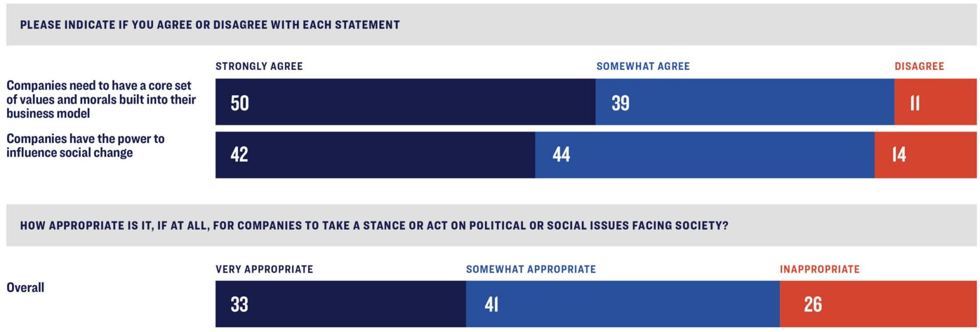Select the Overall row label
Viewport: 980px width, 332px height.
(x=26, y=288)
